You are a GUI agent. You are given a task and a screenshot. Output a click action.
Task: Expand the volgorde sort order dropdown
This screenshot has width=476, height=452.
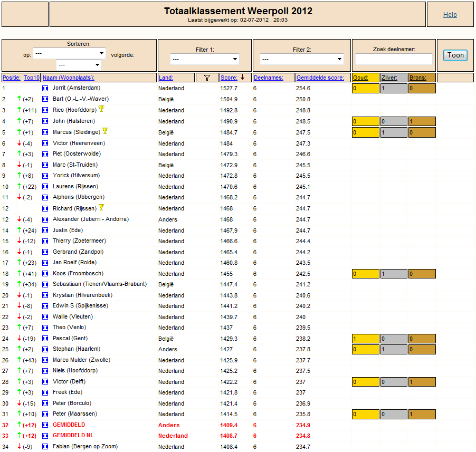[x=79, y=65]
